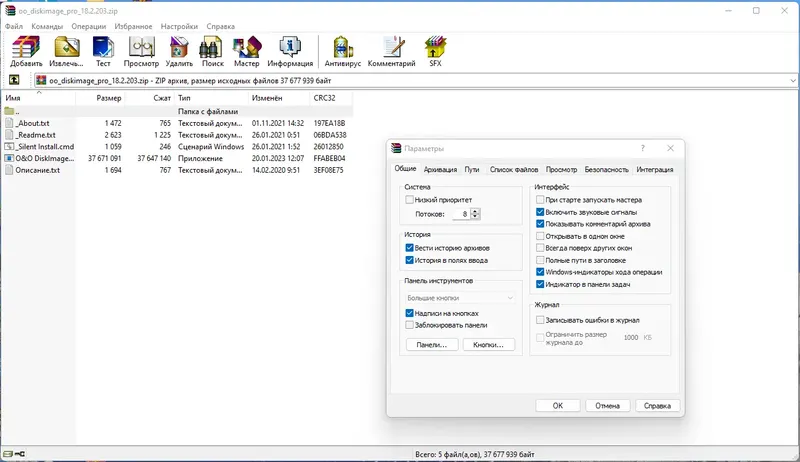Select the O&O DiskImage application icon

(9, 158)
